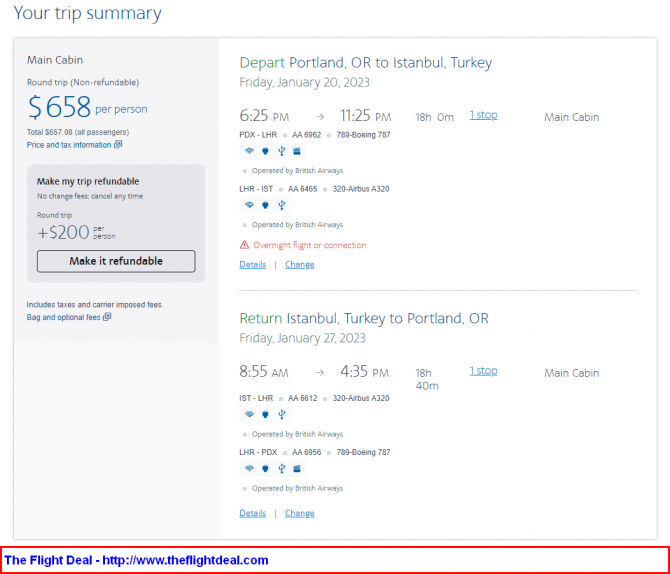Change the return Istanbul to Portland flight
The image size is (670, 574).
click(300, 513)
